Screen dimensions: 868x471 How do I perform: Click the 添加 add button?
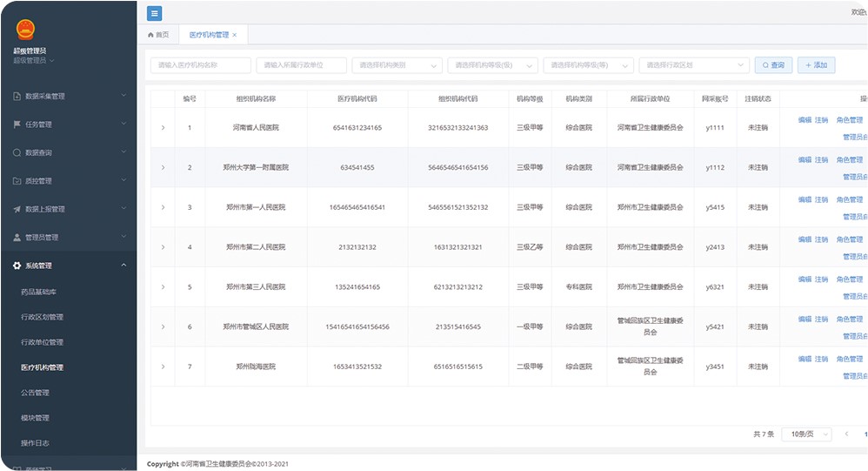(816, 65)
